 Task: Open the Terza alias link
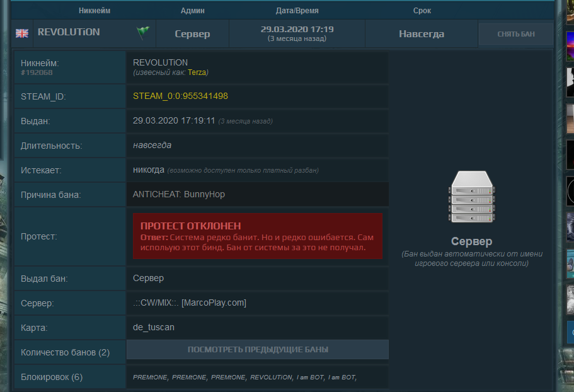pyautogui.click(x=197, y=72)
